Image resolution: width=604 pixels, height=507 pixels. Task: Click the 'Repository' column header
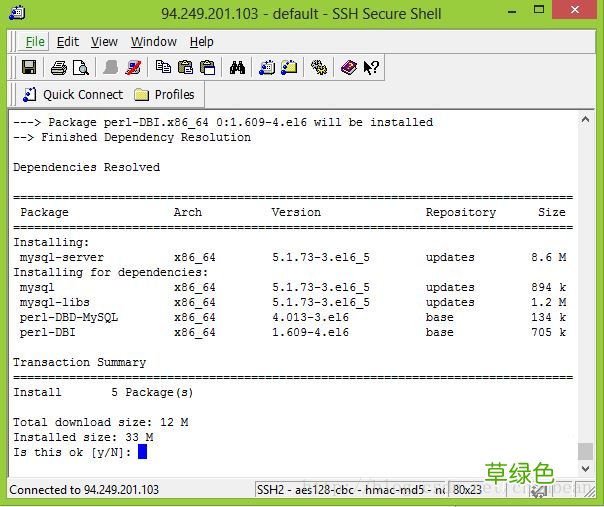click(461, 212)
